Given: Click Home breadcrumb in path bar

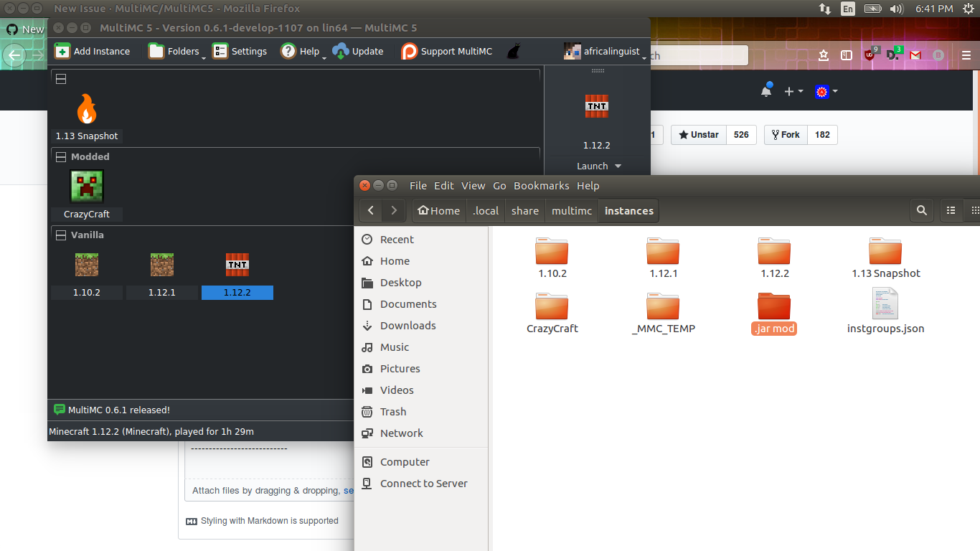Looking at the screenshot, I should 439,210.
